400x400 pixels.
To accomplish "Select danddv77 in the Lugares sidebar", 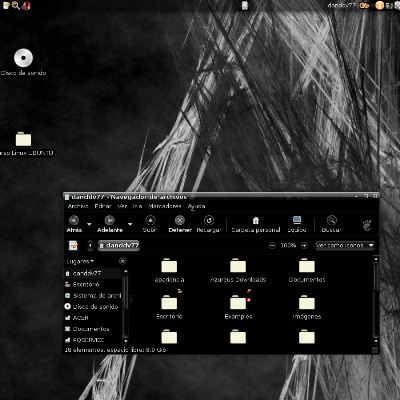I will 92,273.
